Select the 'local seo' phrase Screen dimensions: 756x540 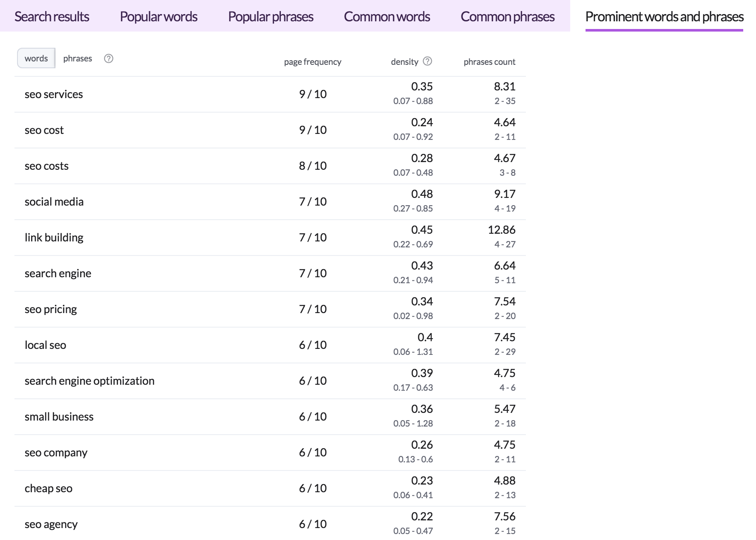[46, 345]
